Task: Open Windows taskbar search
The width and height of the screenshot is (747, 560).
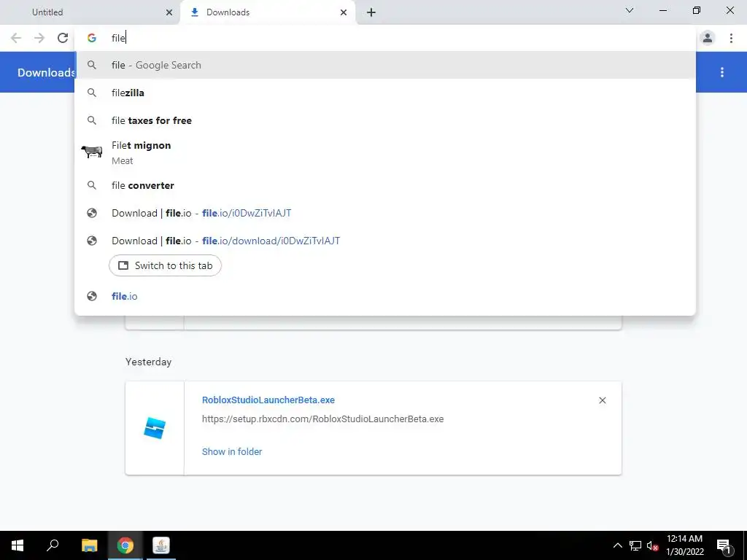Action: point(53,545)
